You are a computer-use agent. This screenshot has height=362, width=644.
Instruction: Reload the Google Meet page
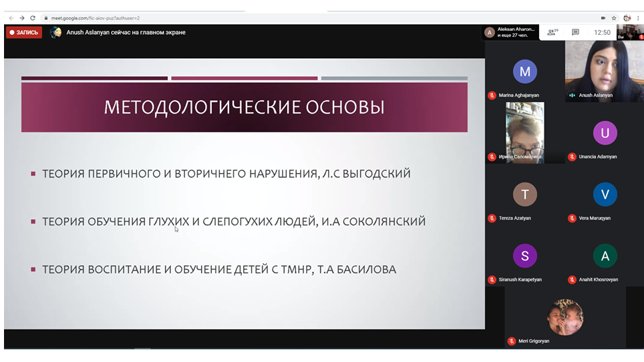33,18
